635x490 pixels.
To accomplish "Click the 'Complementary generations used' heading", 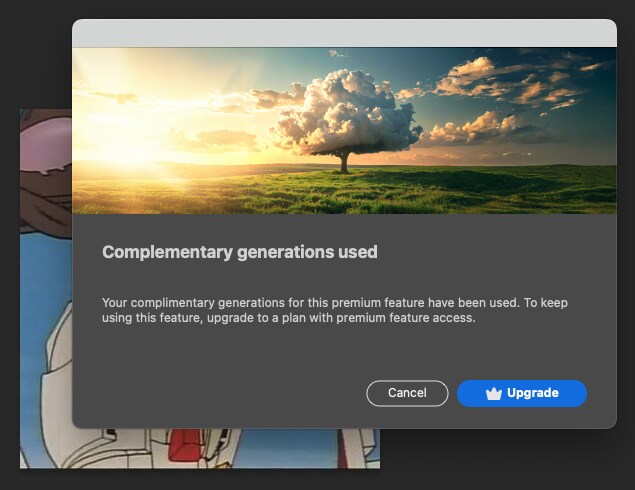I will 239,252.
